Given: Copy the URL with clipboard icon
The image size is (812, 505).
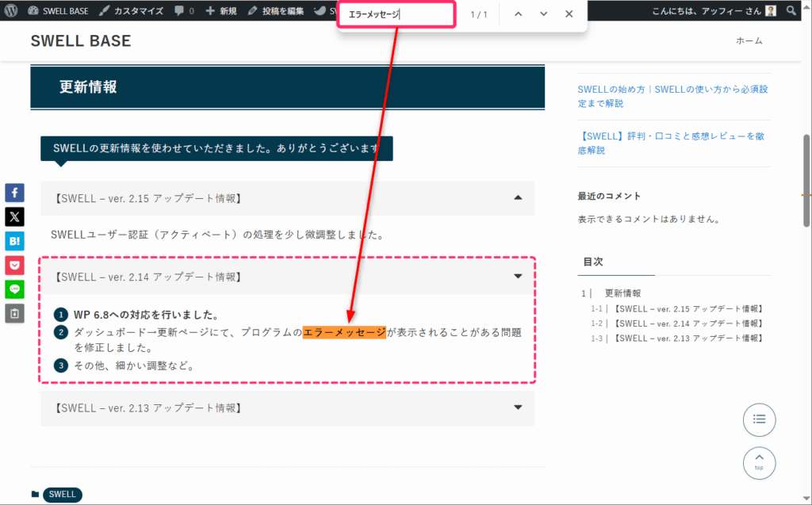Looking at the screenshot, I should click(x=14, y=313).
